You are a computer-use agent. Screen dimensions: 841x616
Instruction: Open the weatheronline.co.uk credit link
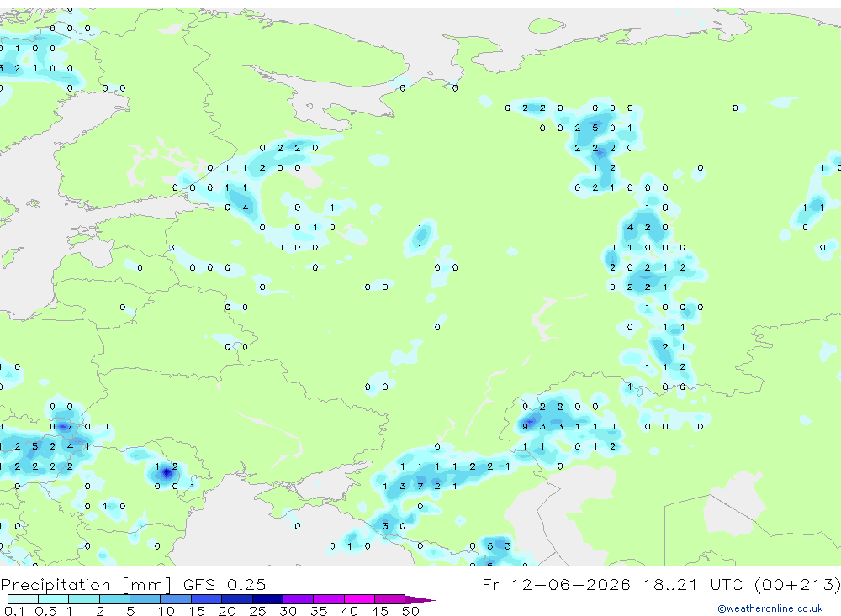pos(770,608)
